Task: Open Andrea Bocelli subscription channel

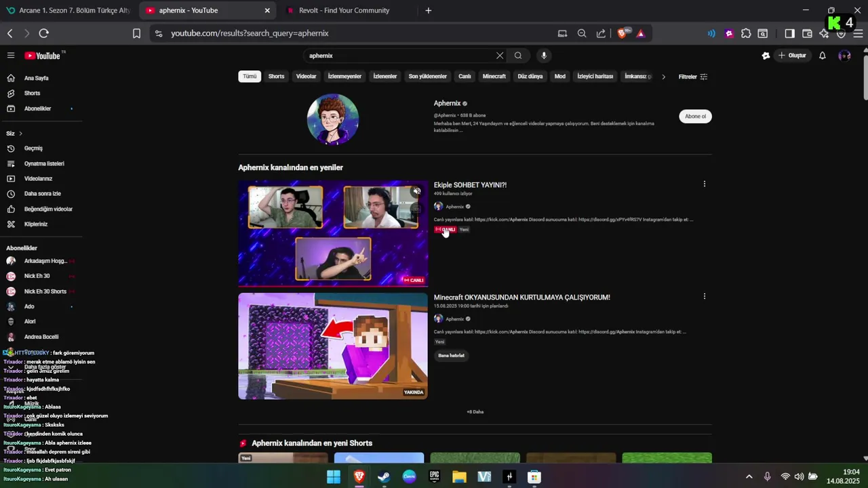Action: click(x=41, y=337)
